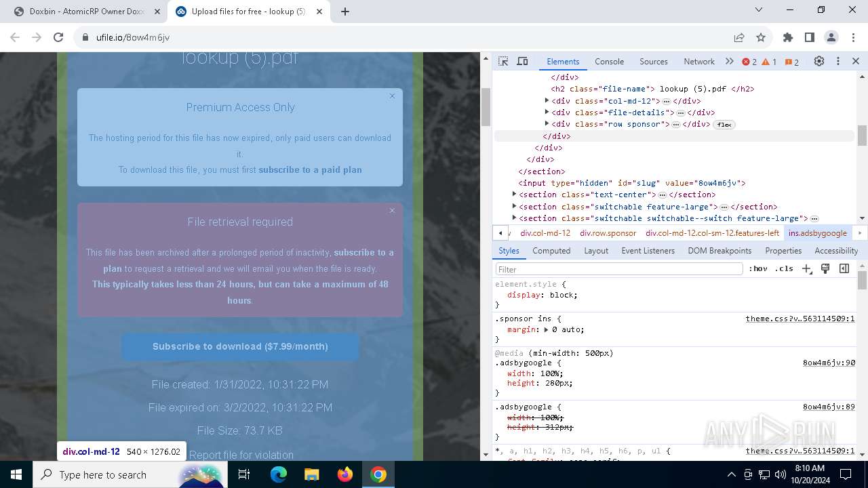The width and height of the screenshot is (868, 488).
Task: Expand the div class file-details node
Action: [547, 113]
